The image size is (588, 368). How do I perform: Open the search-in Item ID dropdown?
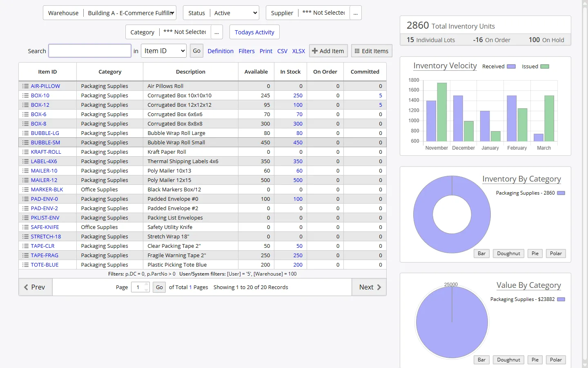coord(163,51)
